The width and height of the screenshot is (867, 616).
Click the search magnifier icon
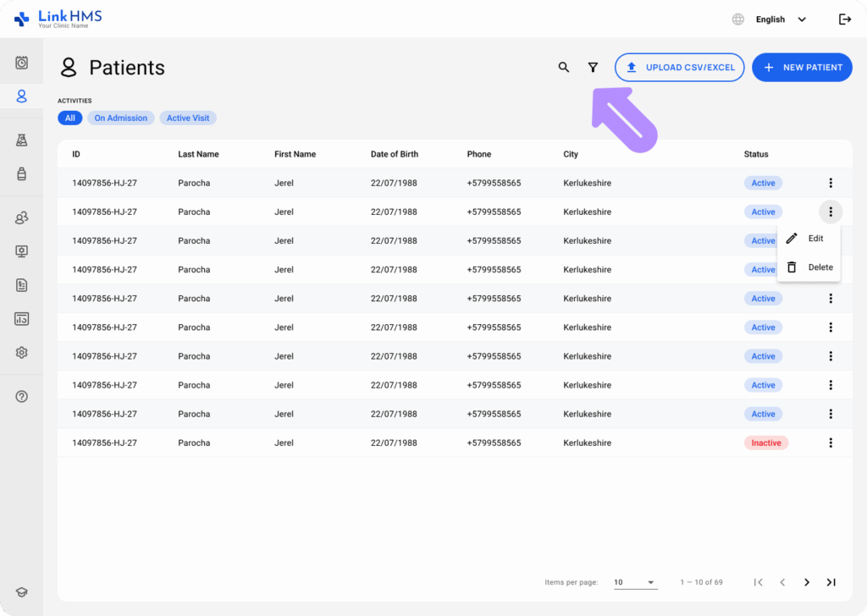564,68
